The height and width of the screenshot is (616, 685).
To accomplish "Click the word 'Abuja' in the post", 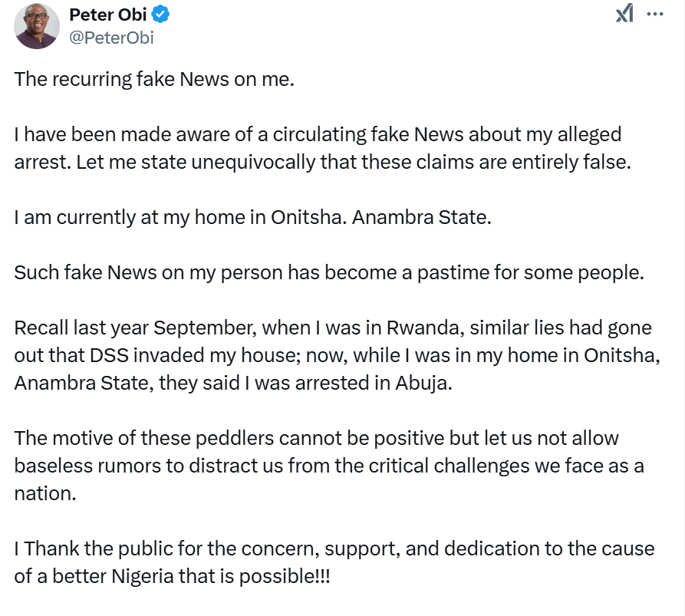I will point(423,384).
